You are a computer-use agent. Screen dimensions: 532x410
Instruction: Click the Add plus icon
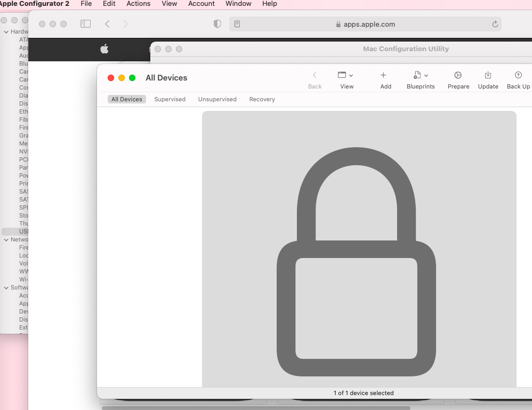click(x=383, y=75)
